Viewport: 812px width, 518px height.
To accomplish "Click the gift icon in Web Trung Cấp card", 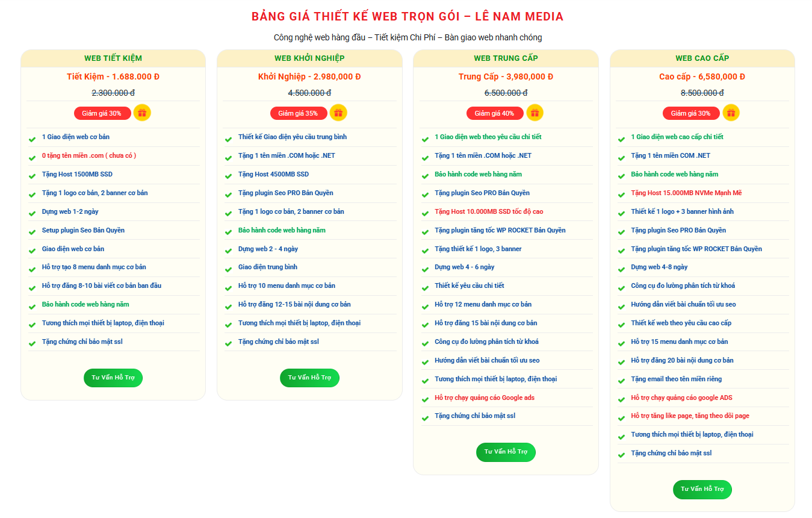I will (535, 113).
